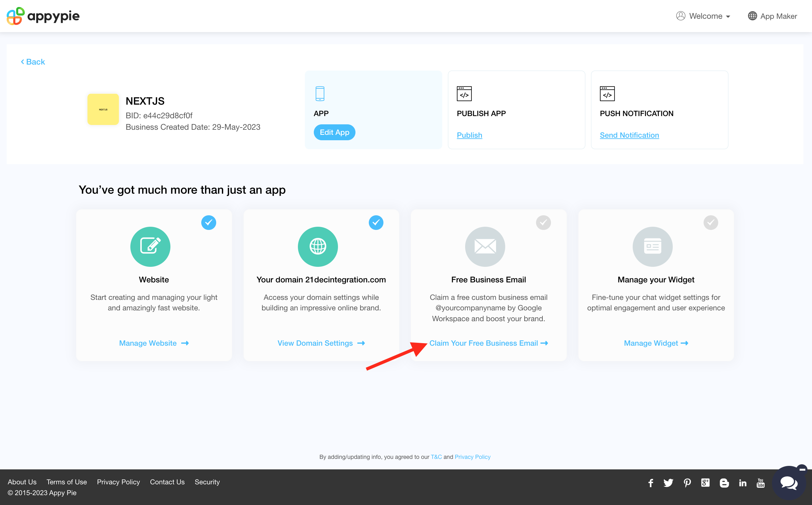Image resolution: width=812 pixels, height=505 pixels.
Task: Click the Website edit pencil icon
Action: point(150,247)
